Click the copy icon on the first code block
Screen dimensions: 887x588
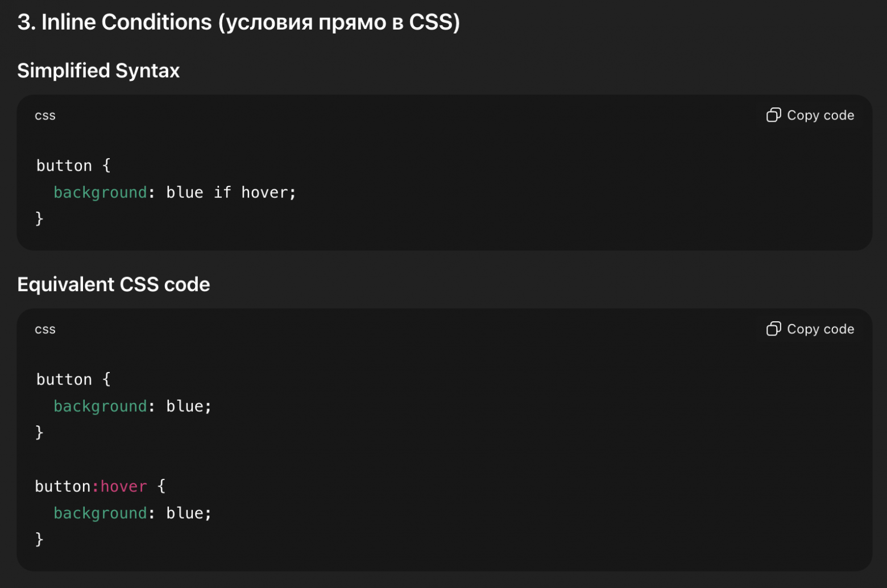coord(773,115)
